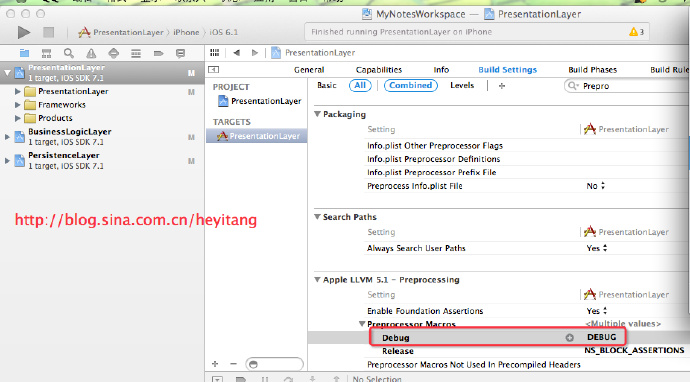Go forward in editor history
Image resolution: width=690 pixels, height=382 pixels.
254,53
